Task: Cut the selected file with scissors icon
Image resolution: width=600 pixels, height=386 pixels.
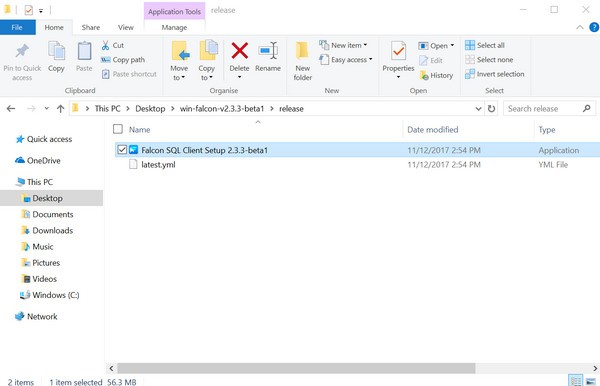Action: click(x=105, y=46)
